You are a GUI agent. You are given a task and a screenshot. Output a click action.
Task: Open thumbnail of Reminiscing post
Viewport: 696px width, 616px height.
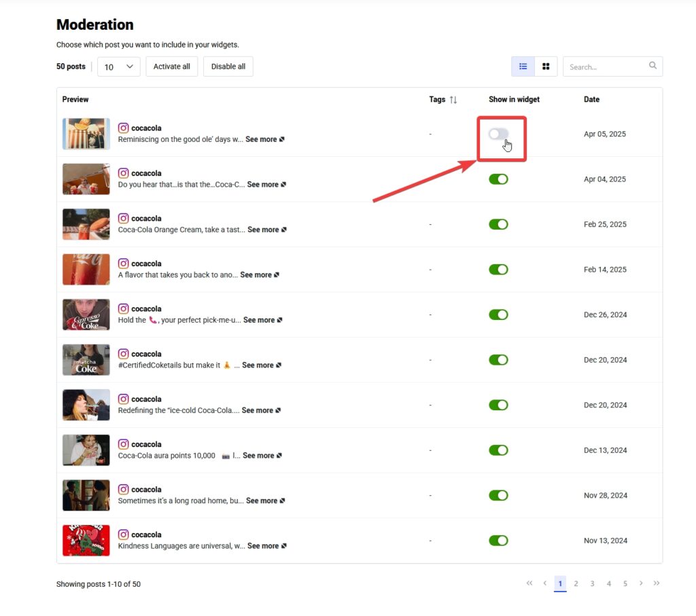click(x=86, y=134)
